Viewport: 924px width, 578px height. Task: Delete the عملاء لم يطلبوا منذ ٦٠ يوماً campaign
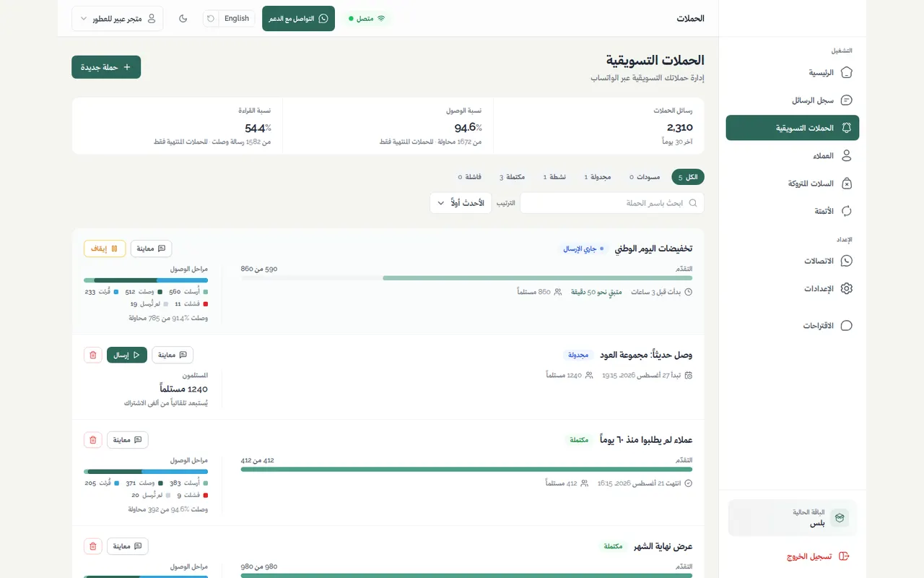click(x=92, y=439)
